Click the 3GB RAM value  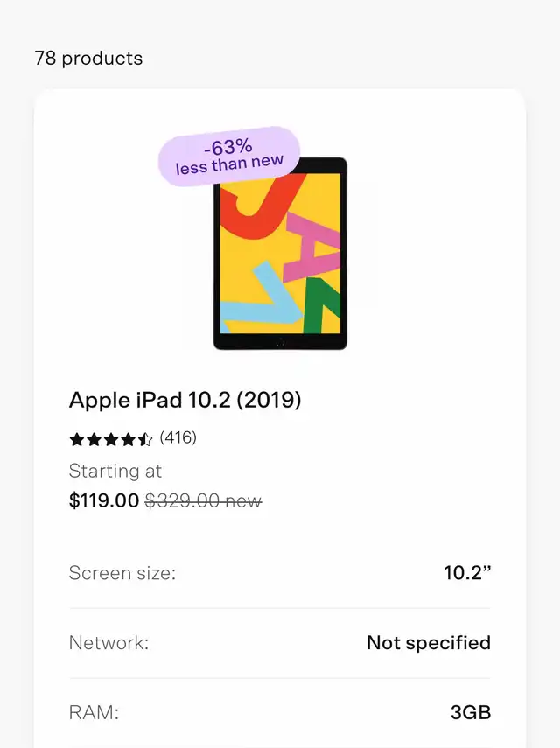tap(471, 713)
